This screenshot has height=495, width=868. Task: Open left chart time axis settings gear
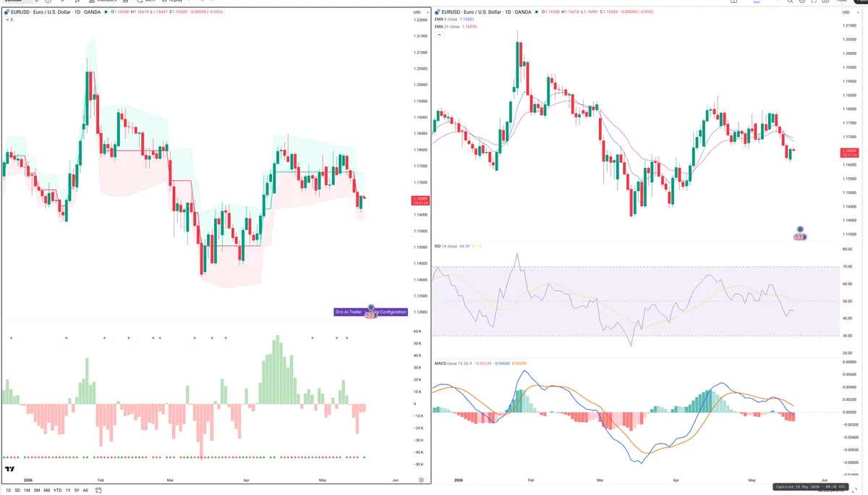tap(421, 480)
